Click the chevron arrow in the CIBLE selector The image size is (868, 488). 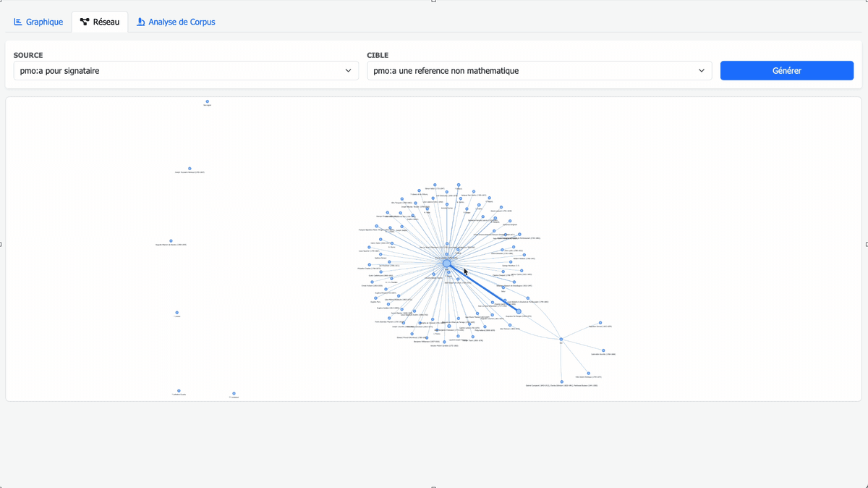[x=701, y=71]
